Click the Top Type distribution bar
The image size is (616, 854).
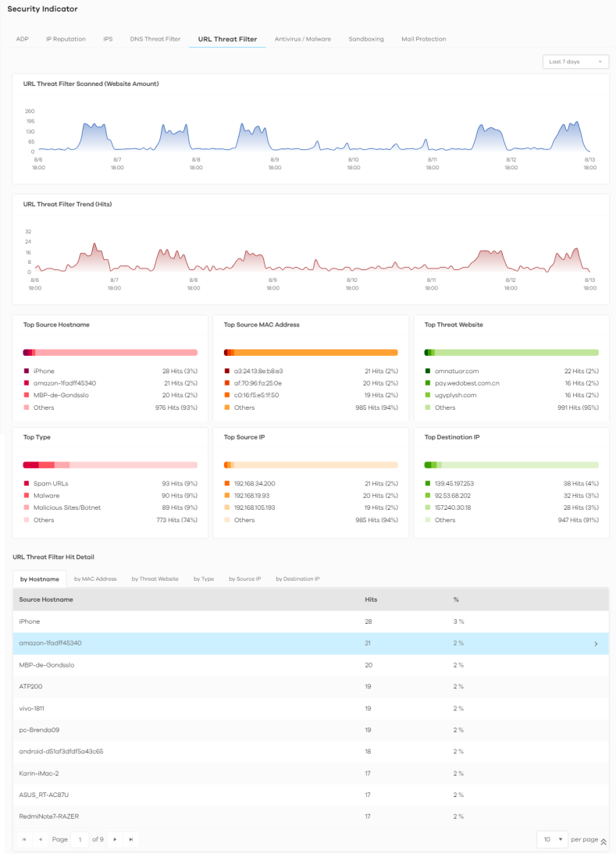pos(110,464)
